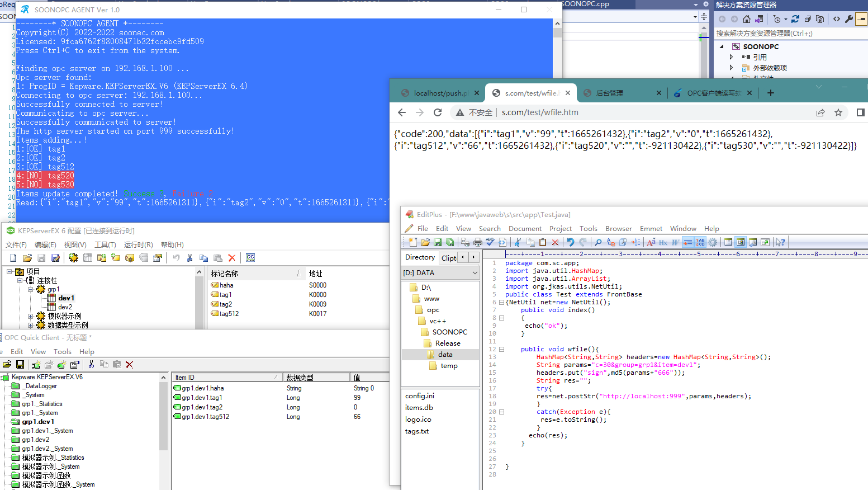
Task: Expand the 数据类型示例 tree node
Action: coord(31,325)
